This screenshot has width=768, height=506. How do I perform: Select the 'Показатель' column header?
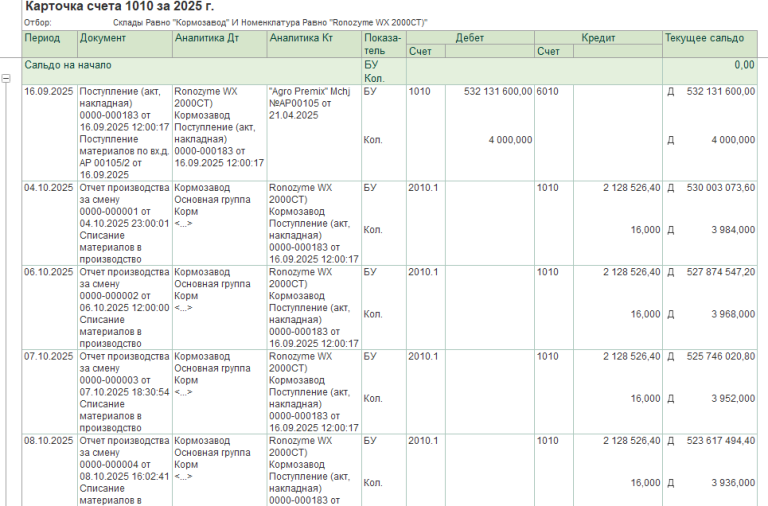(x=384, y=44)
